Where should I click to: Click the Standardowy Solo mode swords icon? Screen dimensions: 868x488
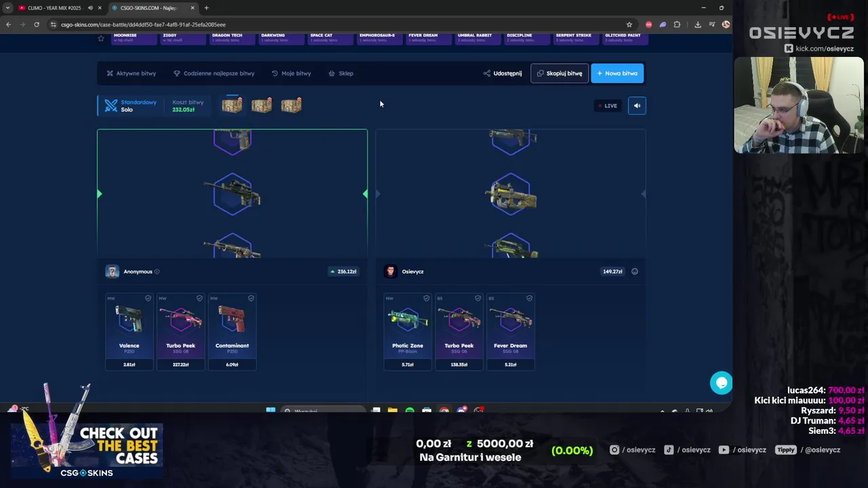(111, 106)
